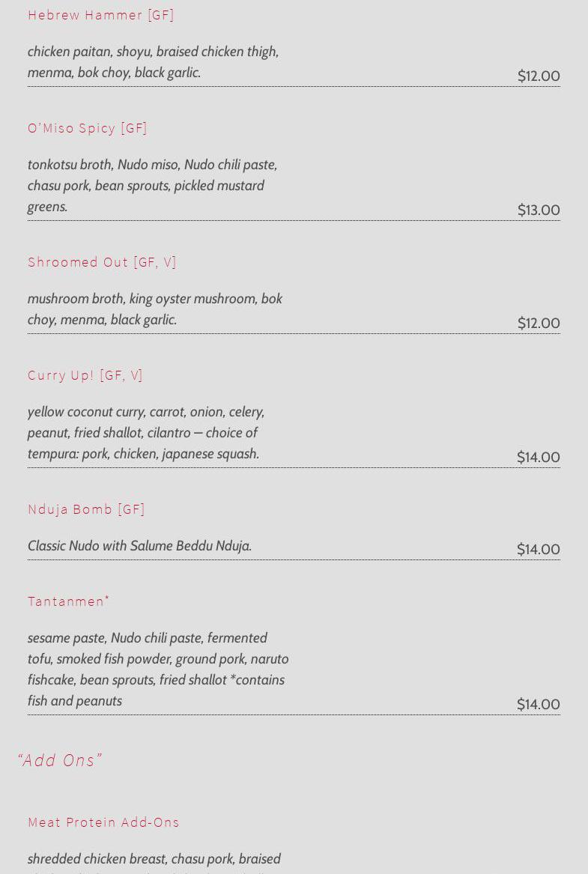This screenshot has width=588, height=874.
Task: Open the Meat Protein Add-Ons title
Action: [x=104, y=822]
